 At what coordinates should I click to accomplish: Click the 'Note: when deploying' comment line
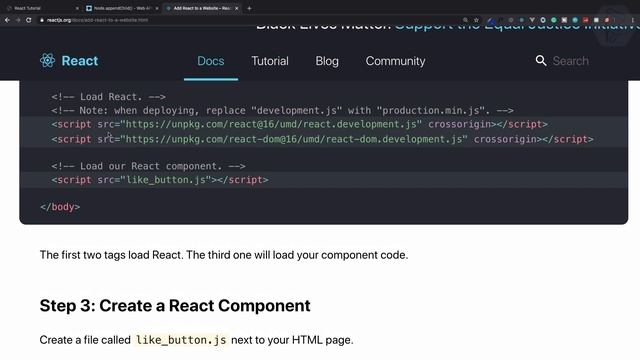point(282,111)
